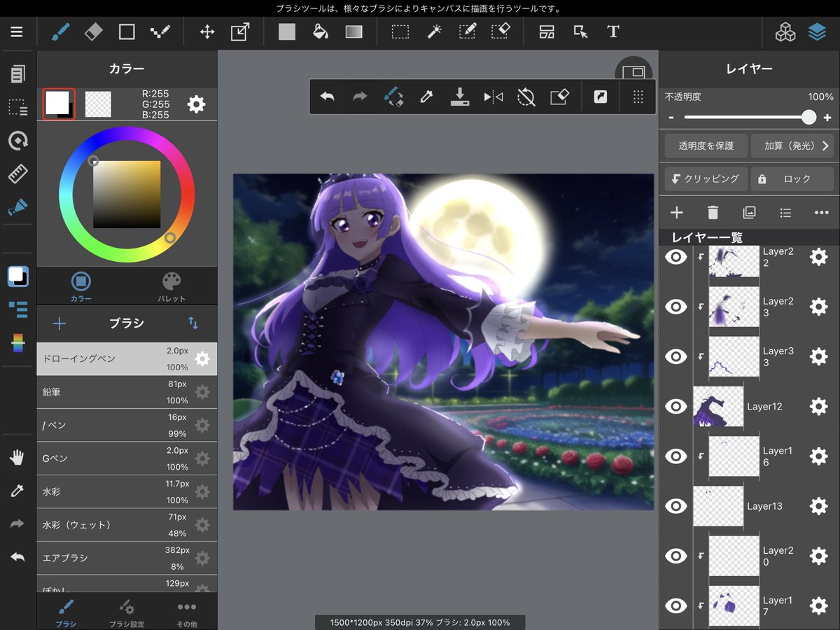This screenshot has width=840, height=630.
Task: Open the 加算（発光） blend mode dropdown
Action: point(792,146)
